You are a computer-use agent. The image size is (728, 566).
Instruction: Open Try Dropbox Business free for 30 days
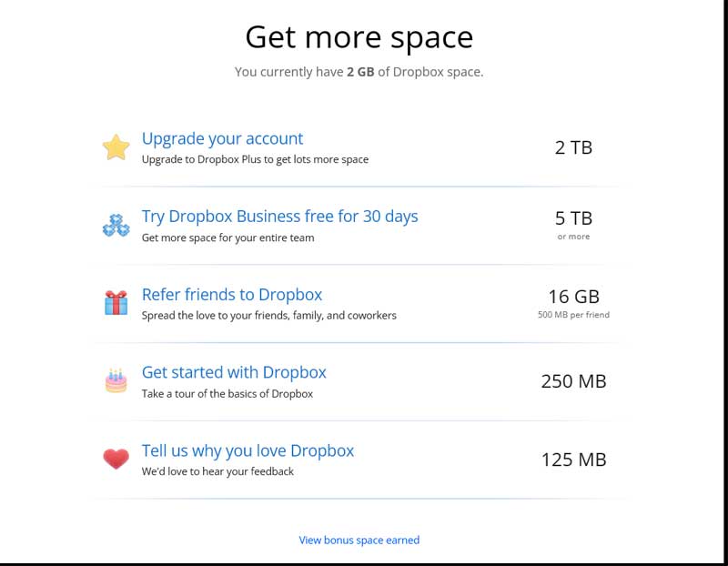[280, 217]
